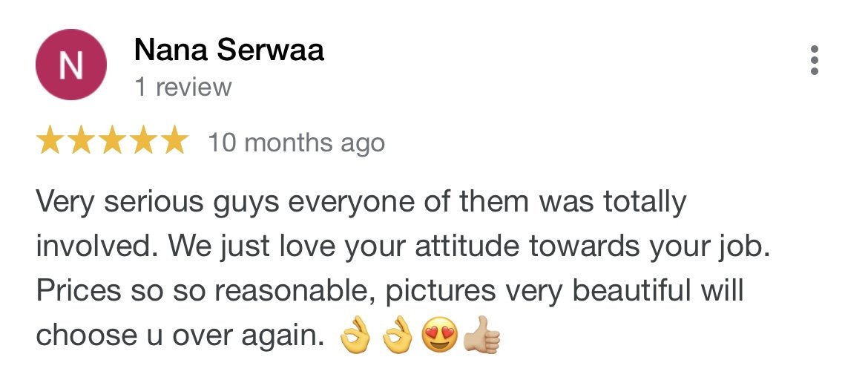Open reviewer name Nana Serwaa
The width and height of the screenshot is (868, 380).
(228, 50)
